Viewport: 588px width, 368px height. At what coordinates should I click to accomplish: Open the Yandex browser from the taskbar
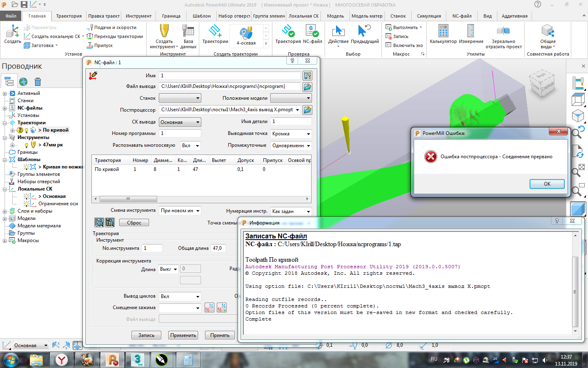(62, 360)
